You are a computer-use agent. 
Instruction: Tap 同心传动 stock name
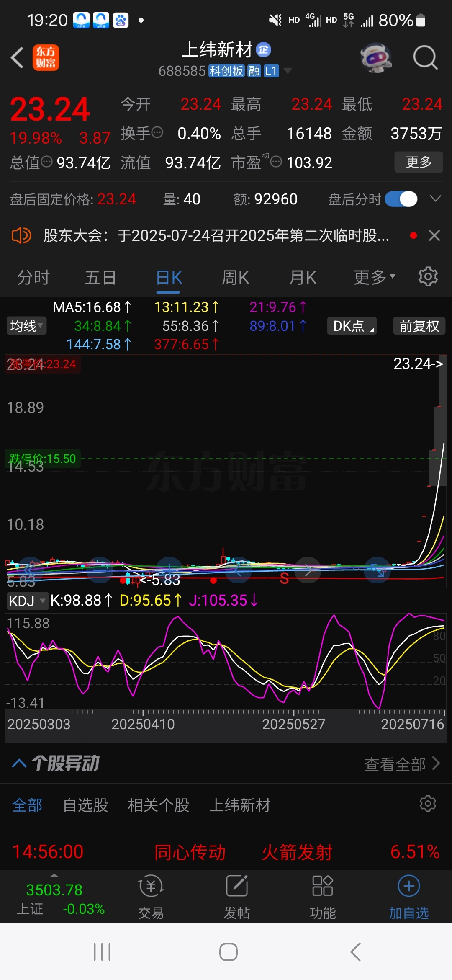(190, 852)
